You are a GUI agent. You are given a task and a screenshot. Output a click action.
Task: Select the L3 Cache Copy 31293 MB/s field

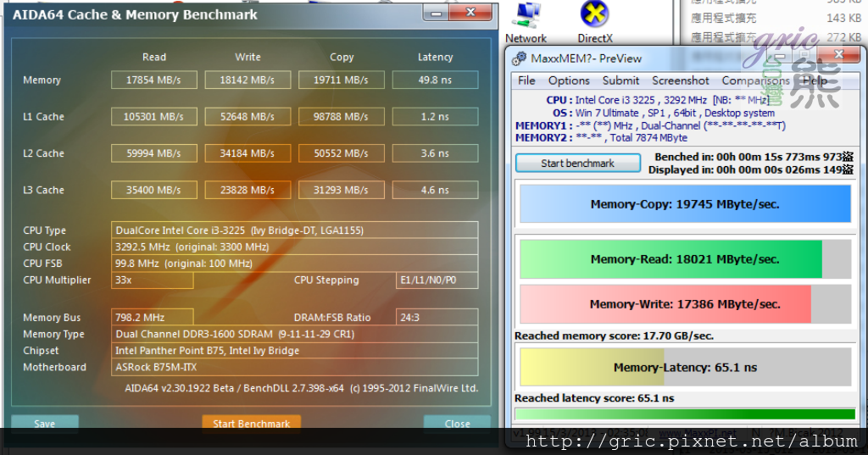click(341, 190)
